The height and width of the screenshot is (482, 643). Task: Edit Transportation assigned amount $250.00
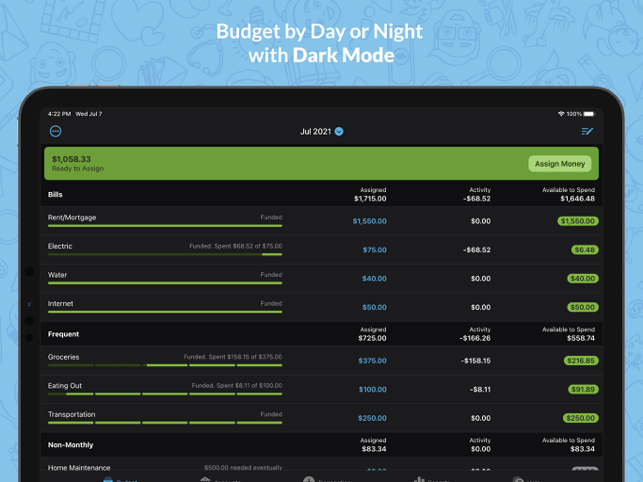click(x=372, y=418)
